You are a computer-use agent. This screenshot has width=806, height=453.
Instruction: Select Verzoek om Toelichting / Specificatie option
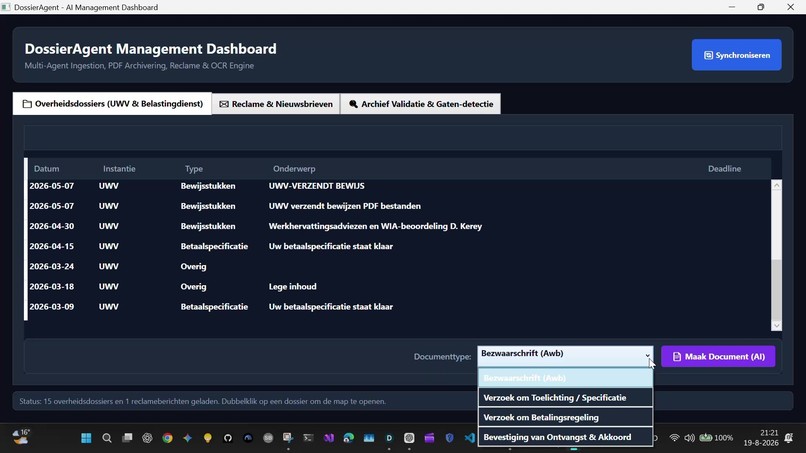[x=565, y=397]
